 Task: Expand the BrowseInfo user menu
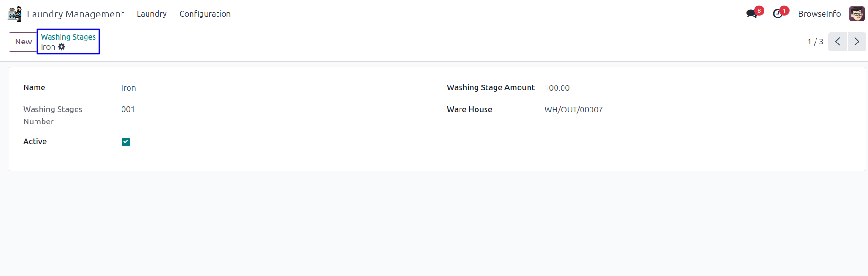(x=819, y=14)
